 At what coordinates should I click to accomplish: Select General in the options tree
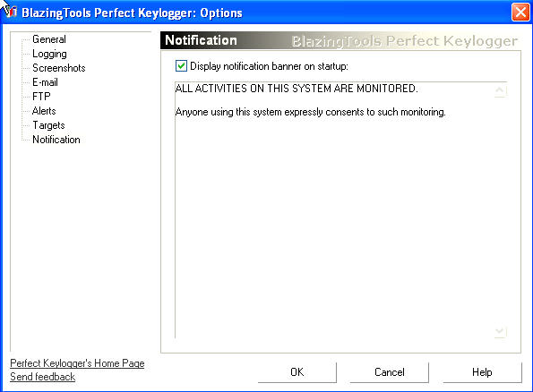click(x=49, y=39)
